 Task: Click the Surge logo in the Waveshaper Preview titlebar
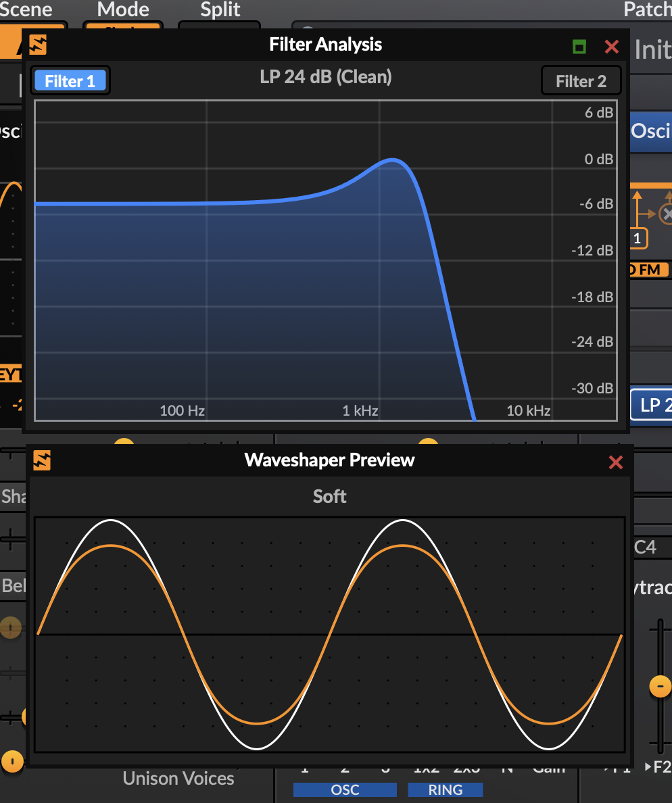tap(42, 462)
